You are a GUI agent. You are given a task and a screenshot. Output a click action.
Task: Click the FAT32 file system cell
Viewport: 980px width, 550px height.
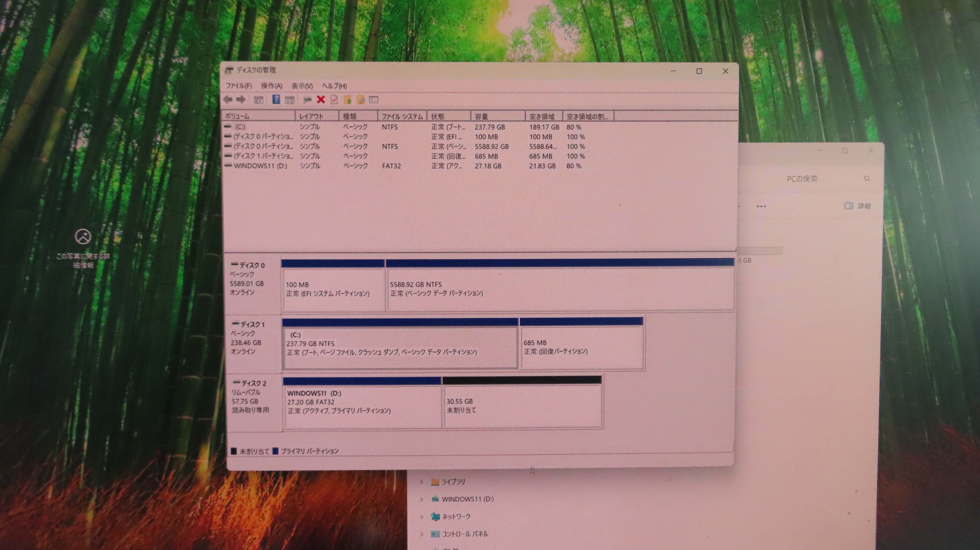tap(392, 166)
